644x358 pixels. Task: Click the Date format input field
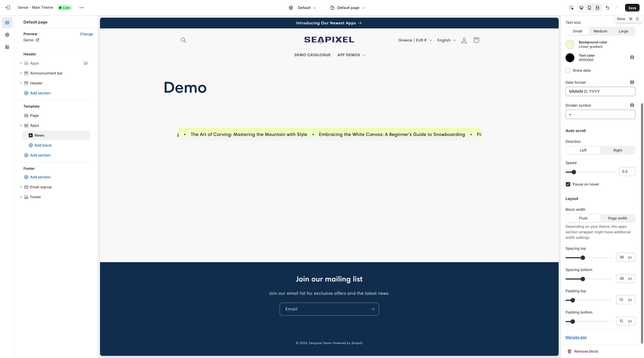pyautogui.click(x=600, y=91)
